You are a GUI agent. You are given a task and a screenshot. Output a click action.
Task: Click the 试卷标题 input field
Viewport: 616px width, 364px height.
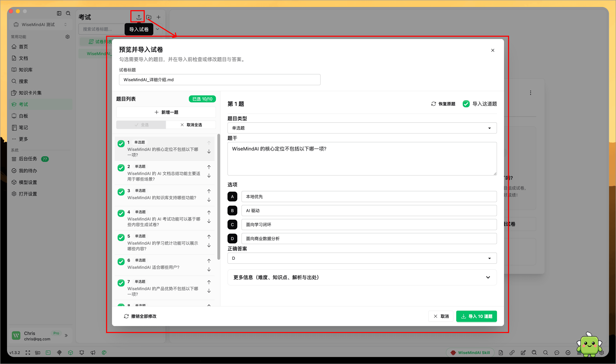pyautogui.click(x=220, y=80)
